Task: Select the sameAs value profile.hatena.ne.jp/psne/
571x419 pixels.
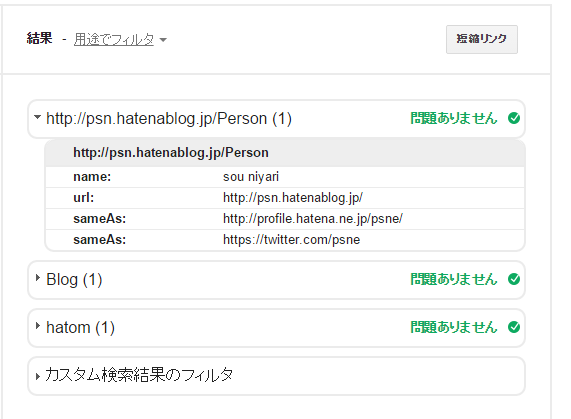Action: 313,219
